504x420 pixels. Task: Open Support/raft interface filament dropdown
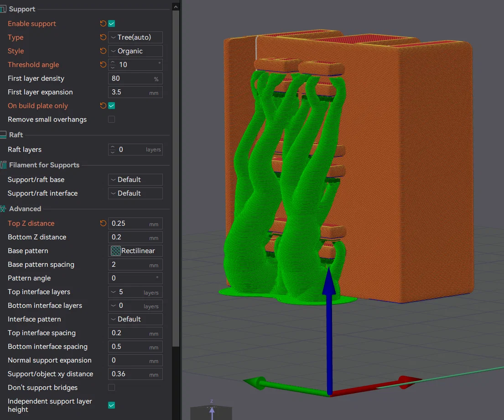(x=135, y=193)
